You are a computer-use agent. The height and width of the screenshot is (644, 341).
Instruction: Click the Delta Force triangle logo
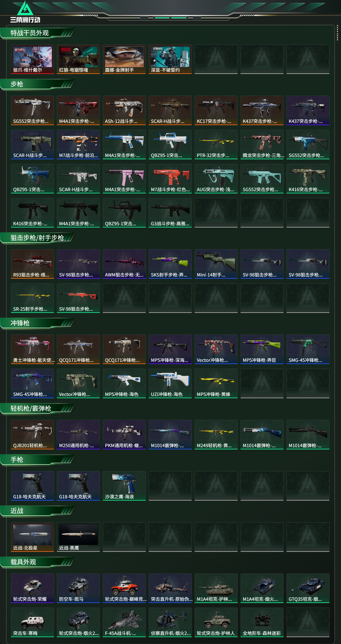pos(25,9)
